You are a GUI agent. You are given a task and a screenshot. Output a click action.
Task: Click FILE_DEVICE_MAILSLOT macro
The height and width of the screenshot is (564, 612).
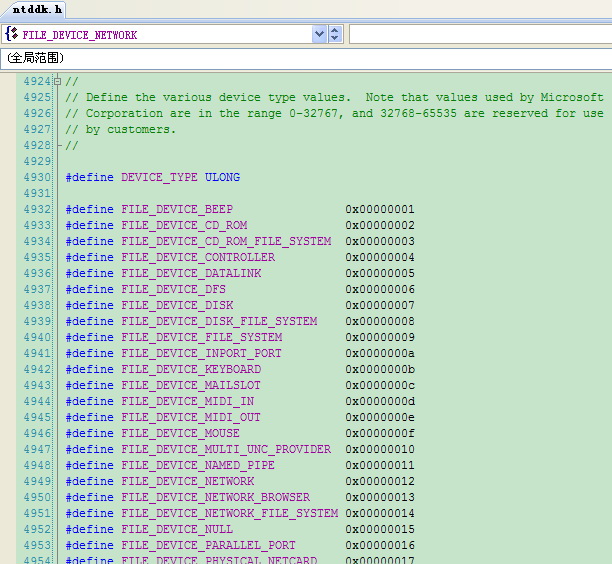point(190,385)
